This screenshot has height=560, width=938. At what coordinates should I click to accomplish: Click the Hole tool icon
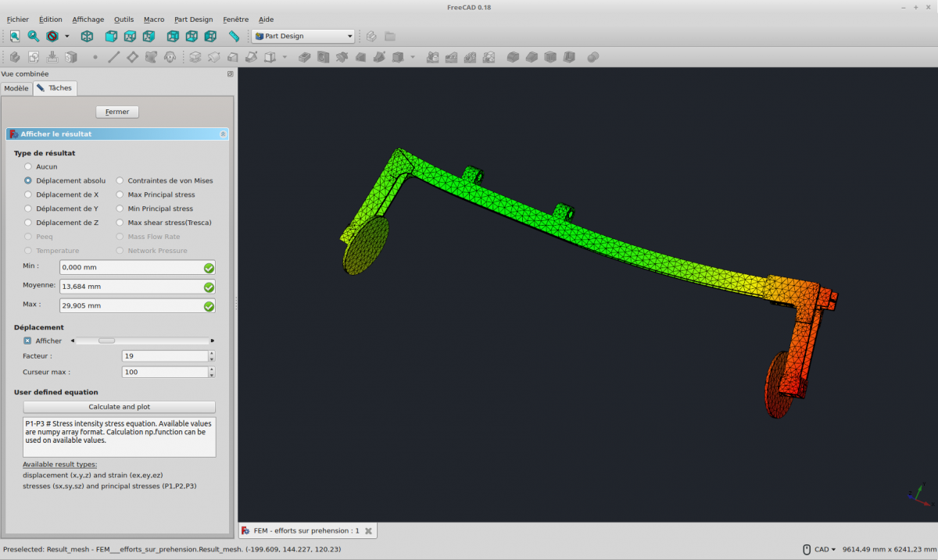tap(323, 57)
